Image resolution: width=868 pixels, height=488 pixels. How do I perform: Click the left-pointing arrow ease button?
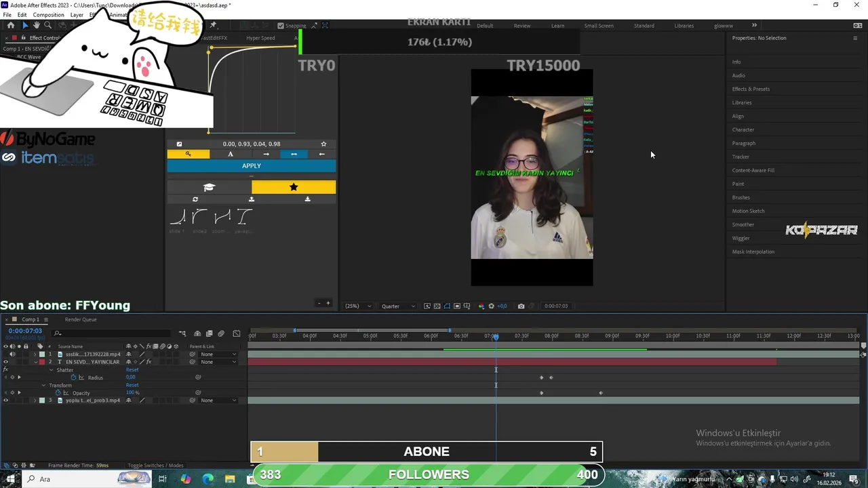(322, 154)
